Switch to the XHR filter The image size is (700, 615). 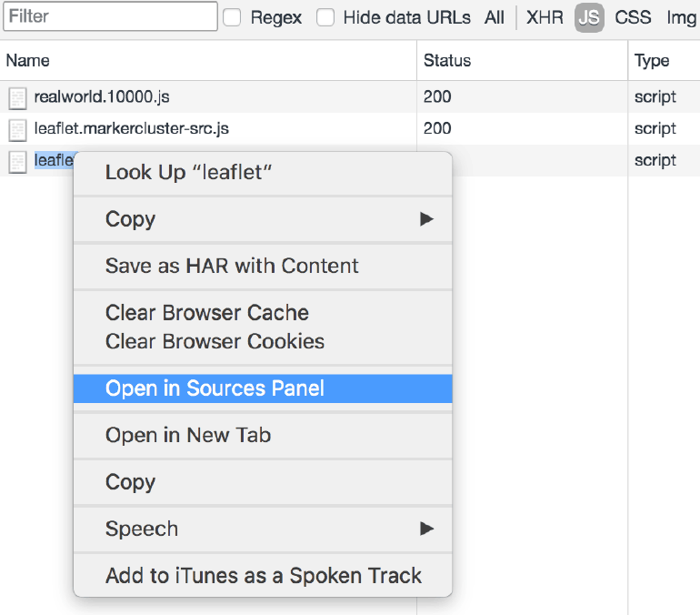[x=545, y=17]
